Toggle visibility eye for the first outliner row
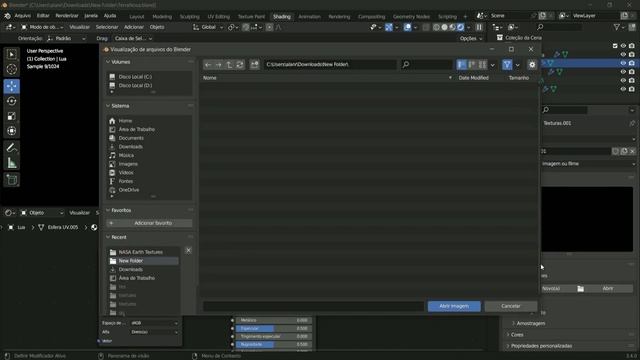The width and height of the screenshot is (640, 360). coord(623,46)
